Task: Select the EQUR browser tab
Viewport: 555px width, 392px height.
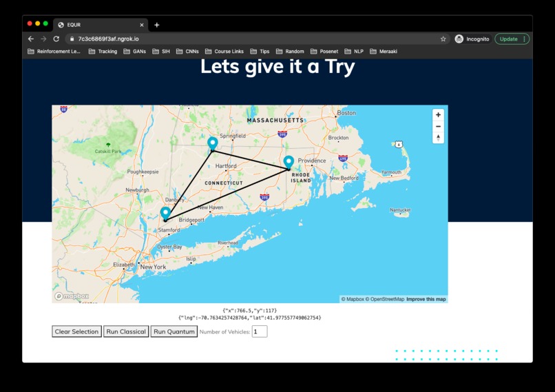Action: (x=101, y=25)
